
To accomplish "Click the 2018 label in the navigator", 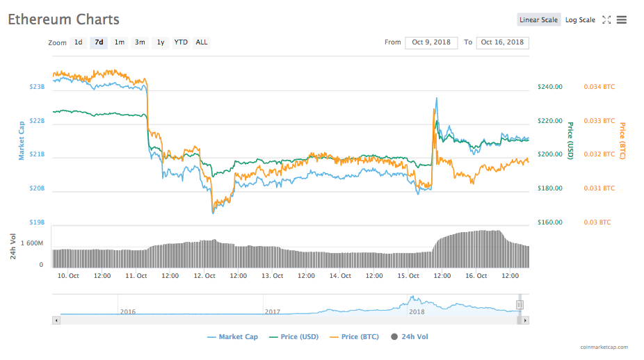I will (417, 312).
